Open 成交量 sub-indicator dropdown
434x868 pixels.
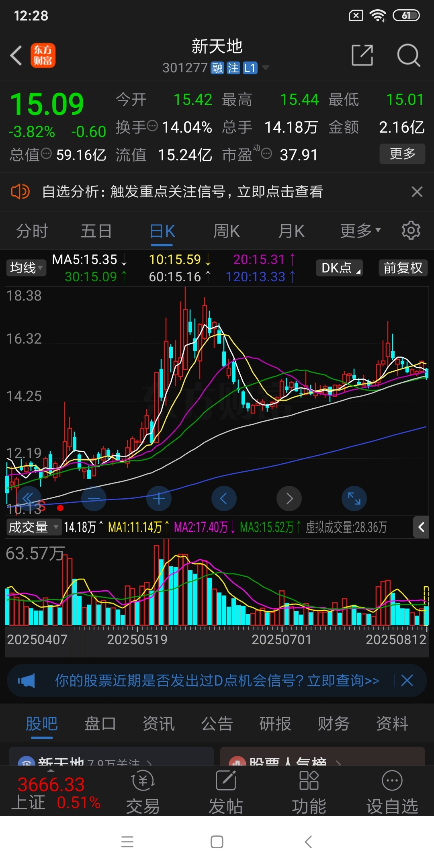[33, 527]
